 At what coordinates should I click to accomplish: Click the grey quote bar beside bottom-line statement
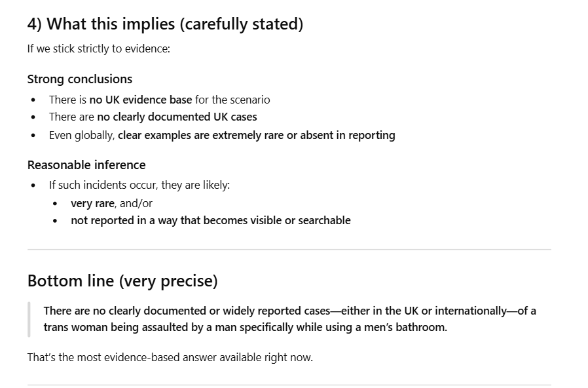[29, 319]
